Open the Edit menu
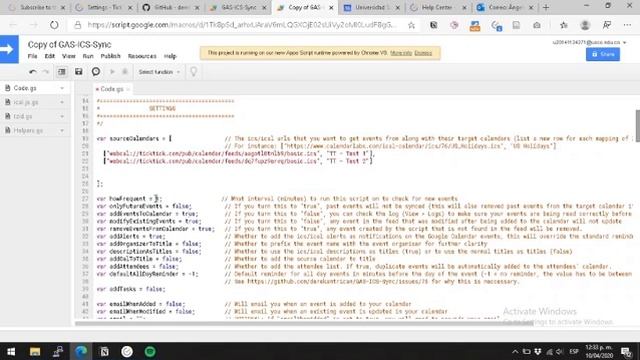 (x=49, y=56)
